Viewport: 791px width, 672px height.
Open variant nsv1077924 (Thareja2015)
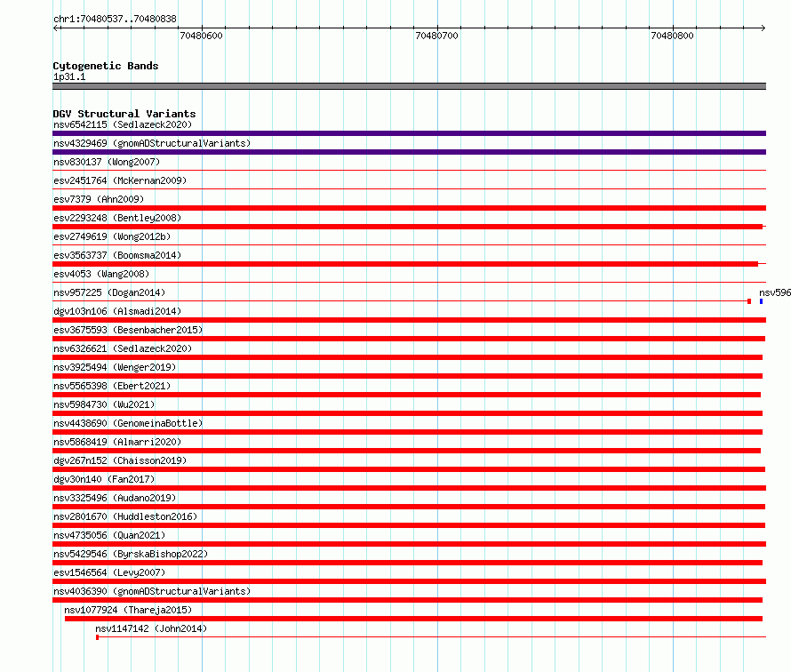[128, 610]
